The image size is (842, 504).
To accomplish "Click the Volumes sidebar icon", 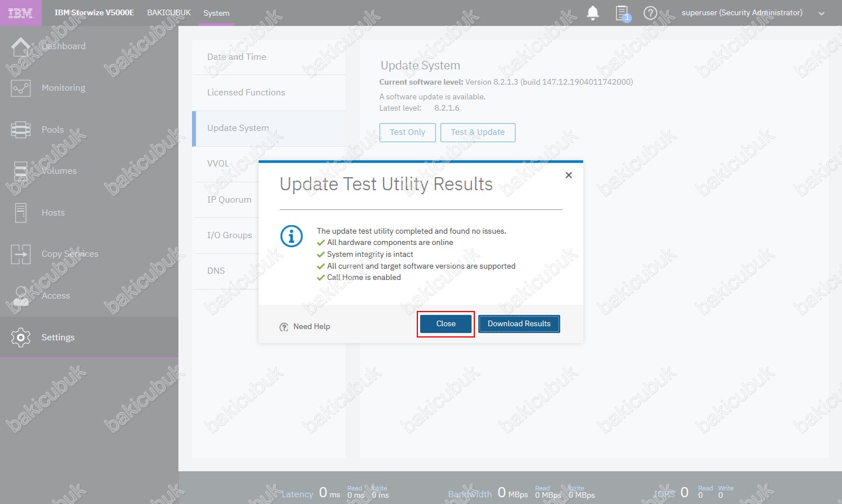I will click(21, 171).
